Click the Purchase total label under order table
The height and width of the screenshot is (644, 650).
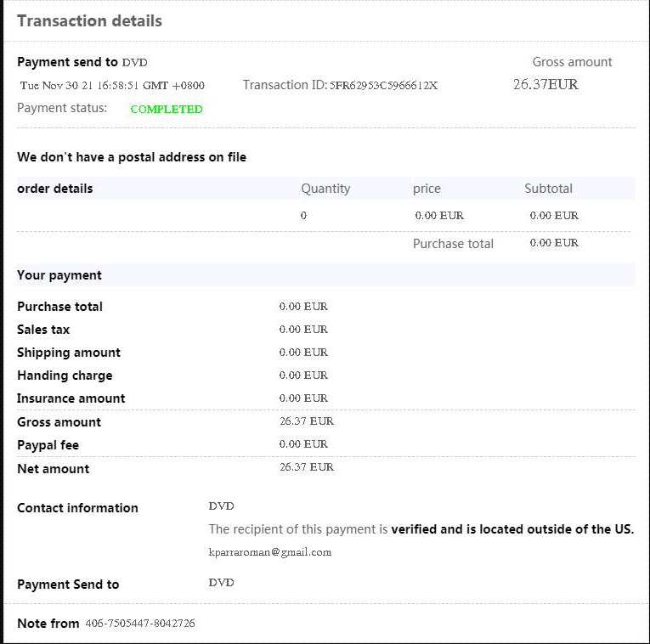[x=453, y=244]
